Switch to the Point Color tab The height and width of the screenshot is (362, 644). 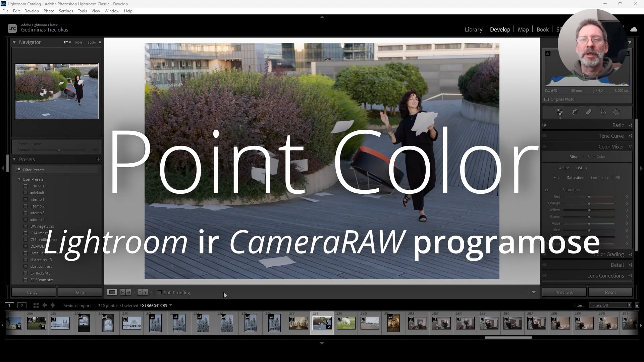click(x=596, y=157)
